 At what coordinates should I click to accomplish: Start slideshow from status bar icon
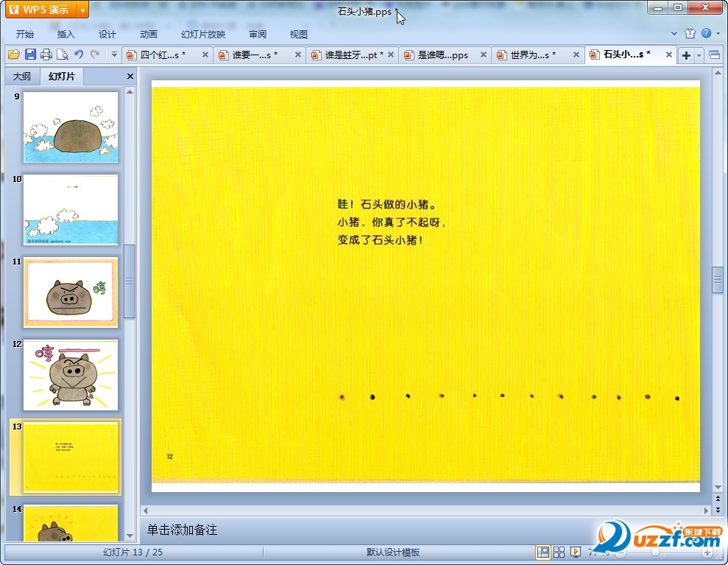[575, 552]
